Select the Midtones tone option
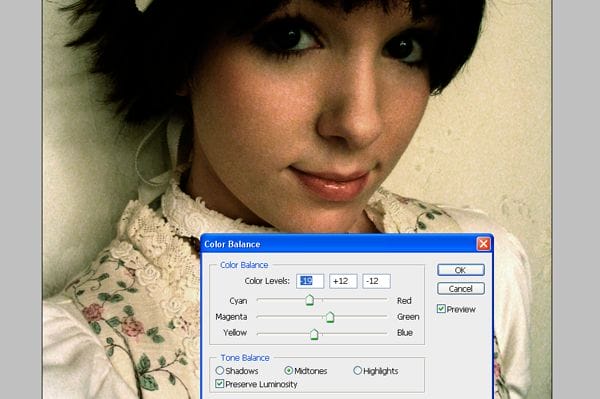 pos(289,370)
